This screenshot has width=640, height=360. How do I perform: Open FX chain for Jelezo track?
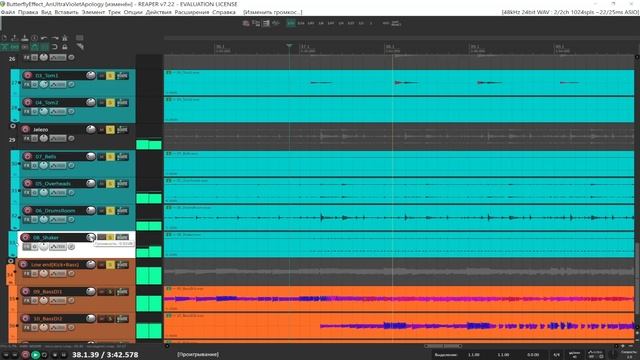point(27,138)
